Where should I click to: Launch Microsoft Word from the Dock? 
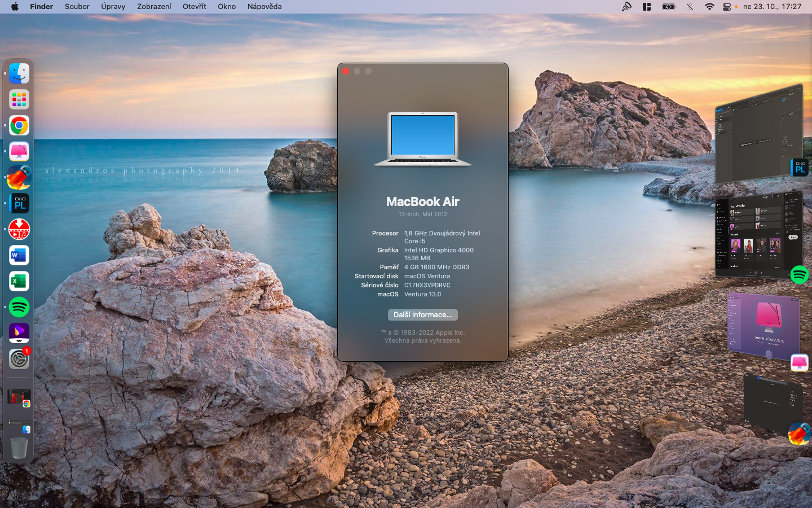point(19,256)
